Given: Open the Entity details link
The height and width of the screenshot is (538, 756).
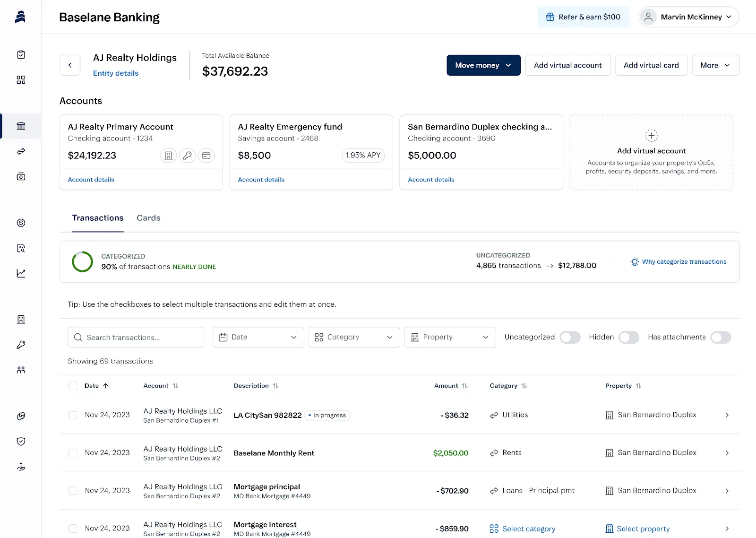Looking at the screenshot, I should (x=116, y=73).
